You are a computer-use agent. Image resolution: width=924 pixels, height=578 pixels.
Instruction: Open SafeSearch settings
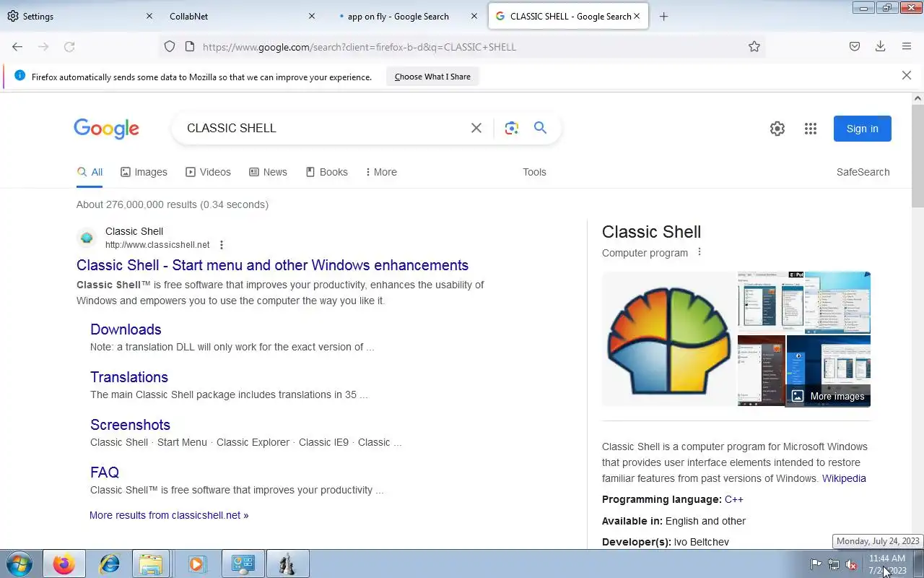pyautogui.click(x=863, y=172)
